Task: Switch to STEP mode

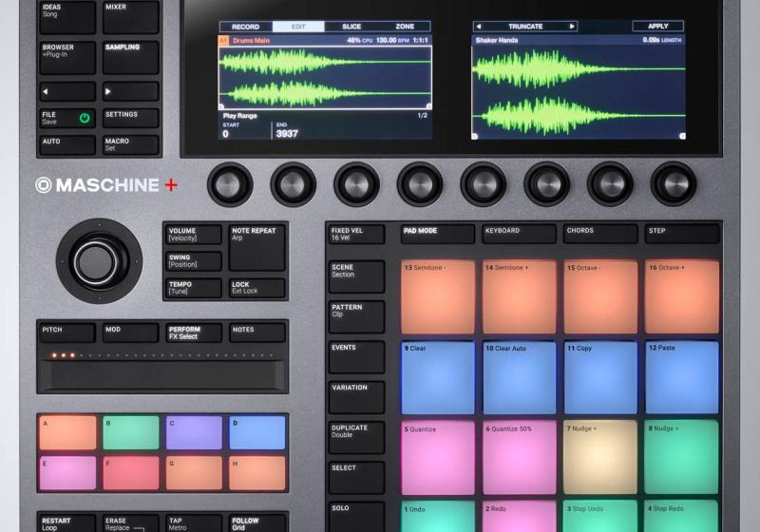Action: click(682, 234)
